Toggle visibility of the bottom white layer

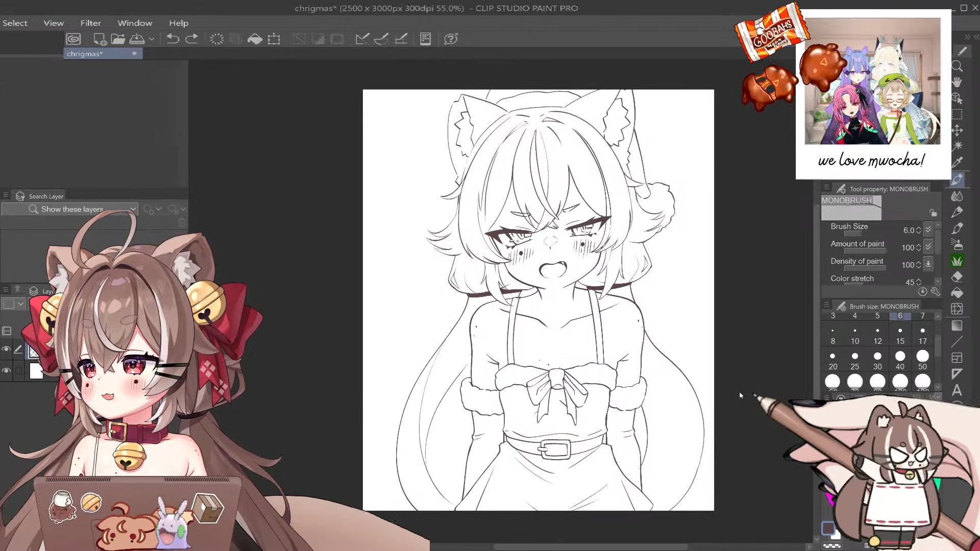click(x=6, y=371)
